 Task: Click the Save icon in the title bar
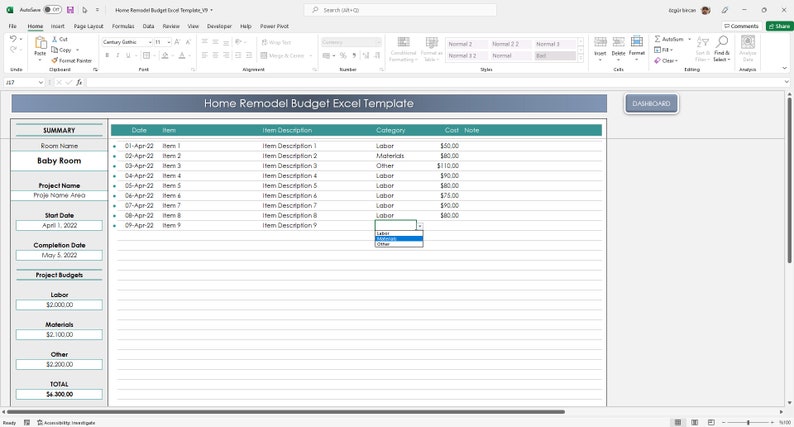tap(70, 10)
